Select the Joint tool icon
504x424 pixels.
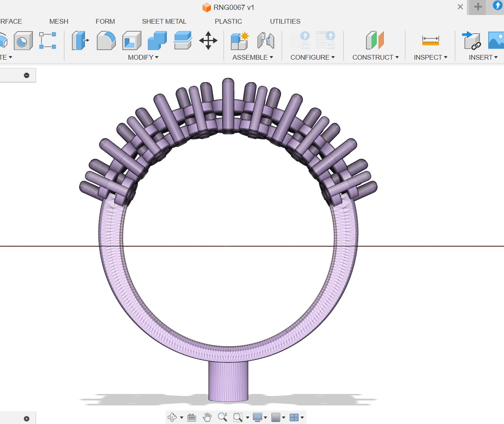[266, 41]
